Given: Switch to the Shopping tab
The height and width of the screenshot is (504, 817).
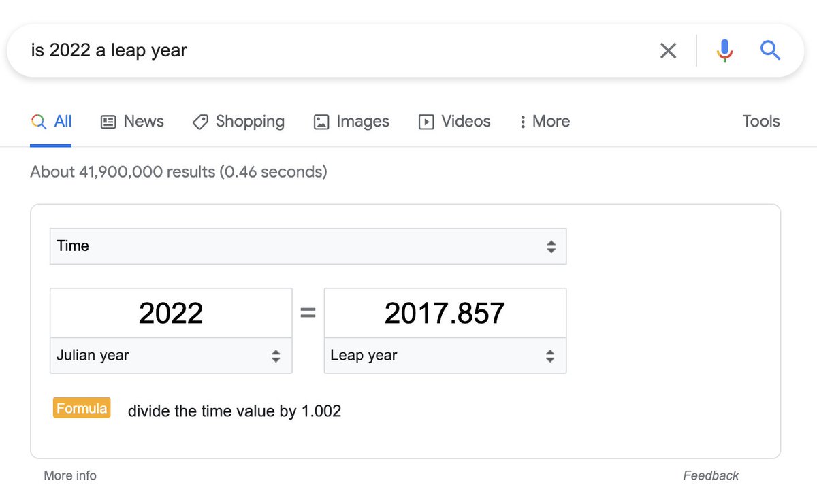Looking at the screenshot, I should [x=238, y=122].
